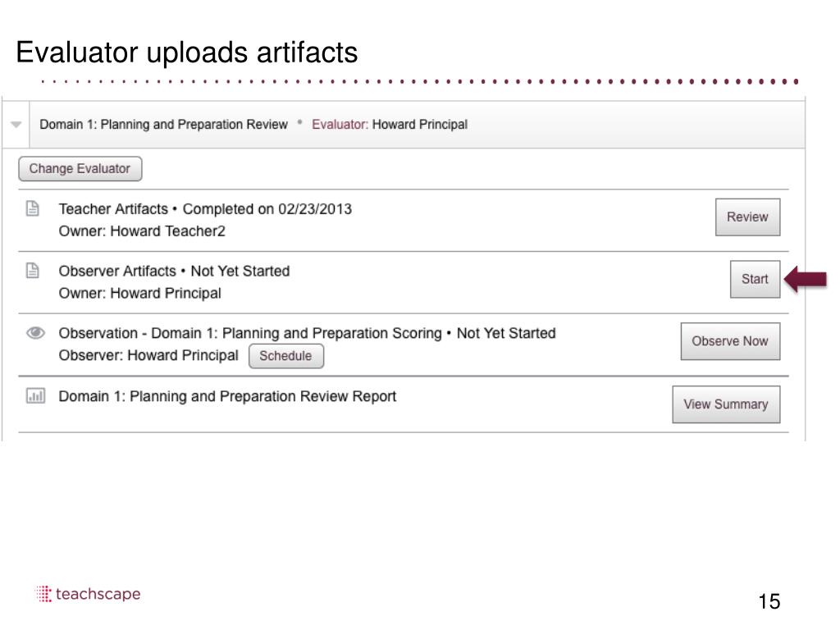Select the Teacher Artifacts completed row text
840x630 pixels.
click(205, 209)
